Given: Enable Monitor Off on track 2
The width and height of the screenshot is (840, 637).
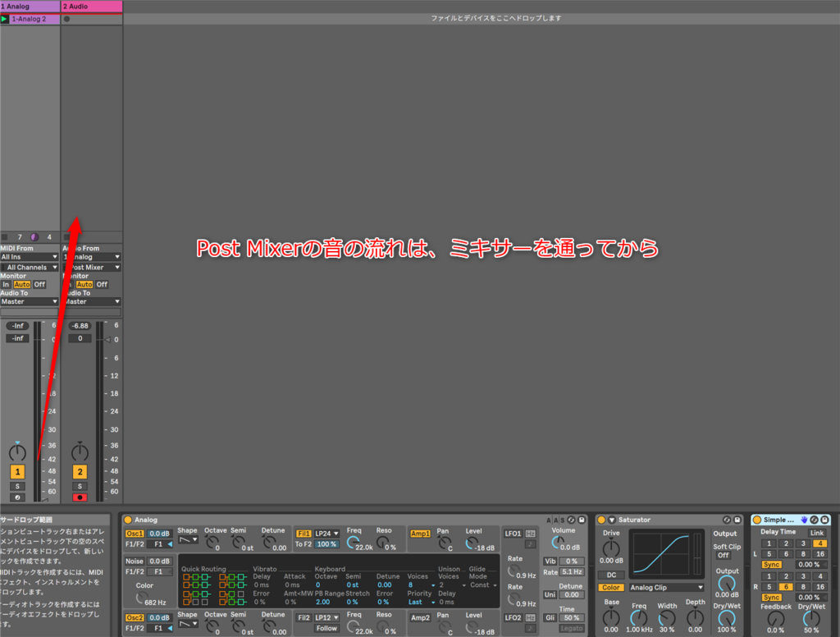Looking at the screenshot, I should (102, 284).
